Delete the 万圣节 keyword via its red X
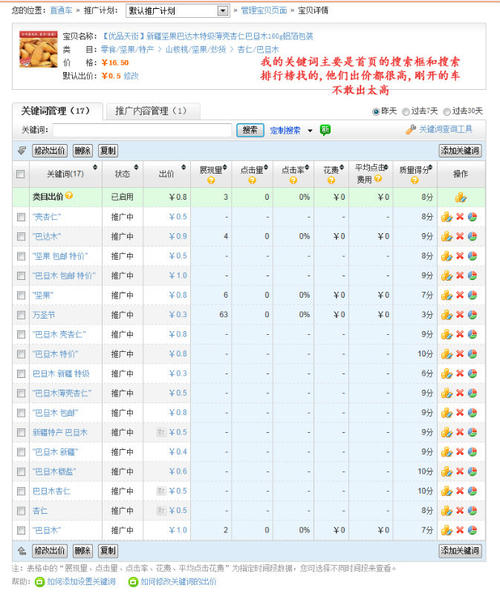This screenshot has height=594, width=500. (x=460, y=314)
